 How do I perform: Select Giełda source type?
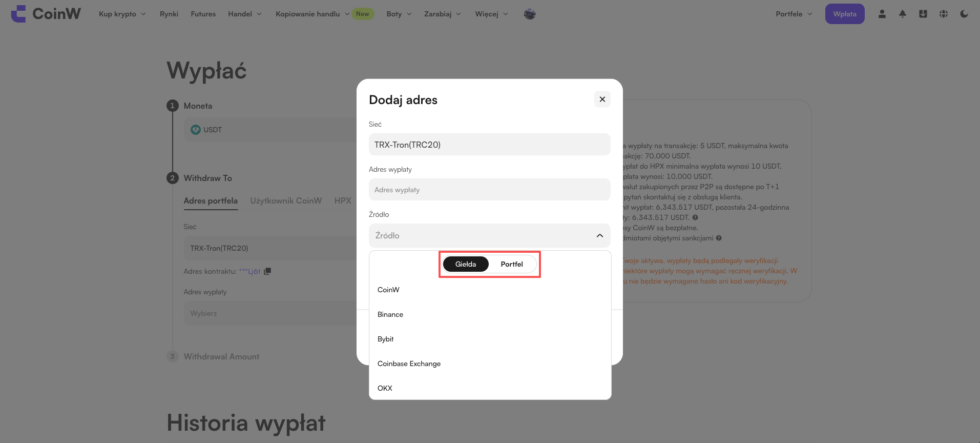click(466, 264)
